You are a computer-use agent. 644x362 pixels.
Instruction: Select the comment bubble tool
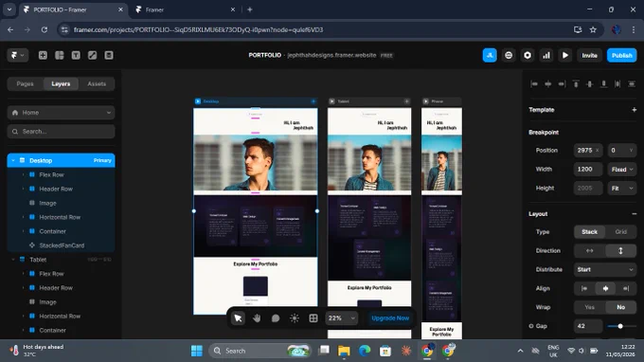pos(276,318)
